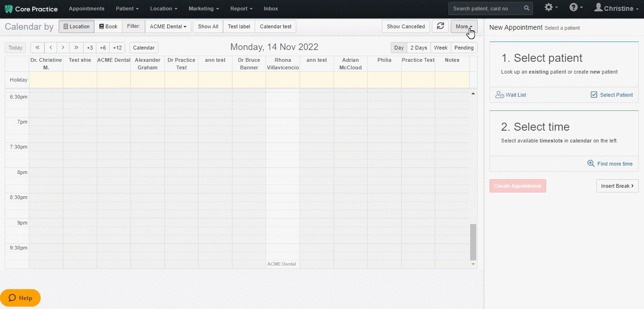Image resolution: width=644 pixels, height=309 pixels.
Task: Click the refresh calendar icon button
Action: pos(440,26)
